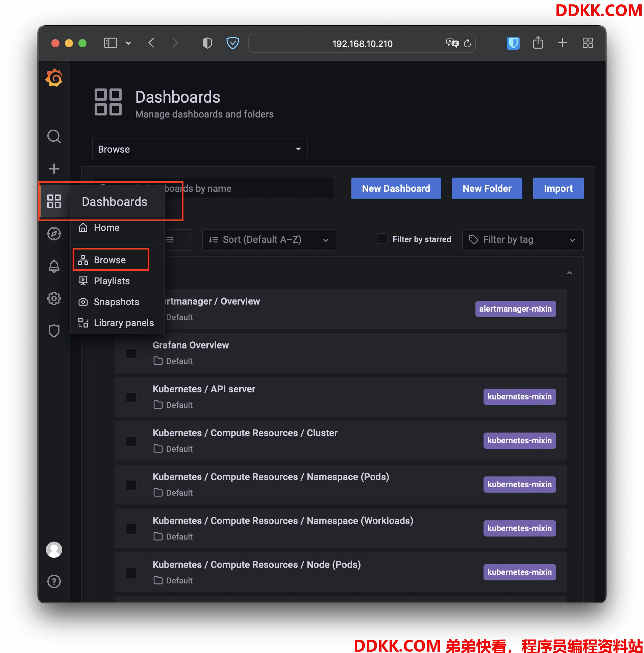Open the Kubernetes / API server dashboard

click(204, 389)
